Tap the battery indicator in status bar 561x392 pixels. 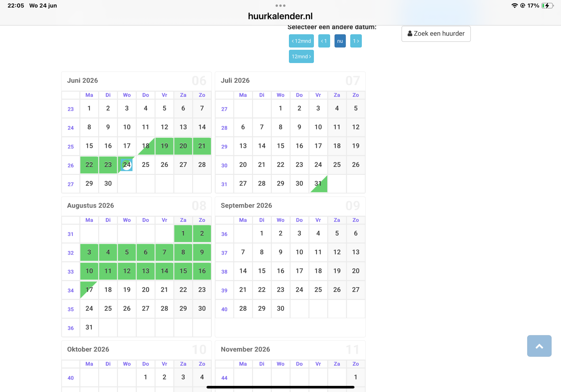[547, 6]
